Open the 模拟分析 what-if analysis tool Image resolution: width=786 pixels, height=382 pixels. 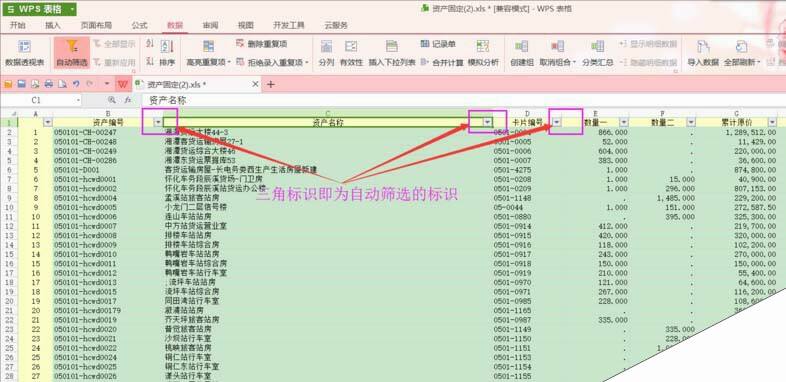point(483,54)
